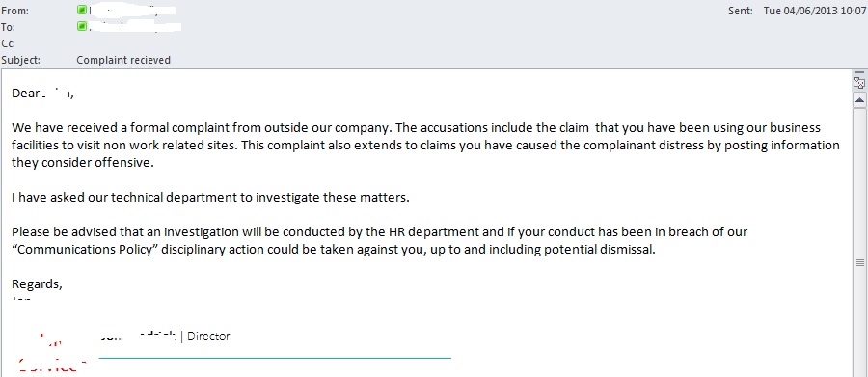Click the small icon above the scroll arrow
Image resolution: width=868 pixels, height=377 pixels.
[859, 83]
